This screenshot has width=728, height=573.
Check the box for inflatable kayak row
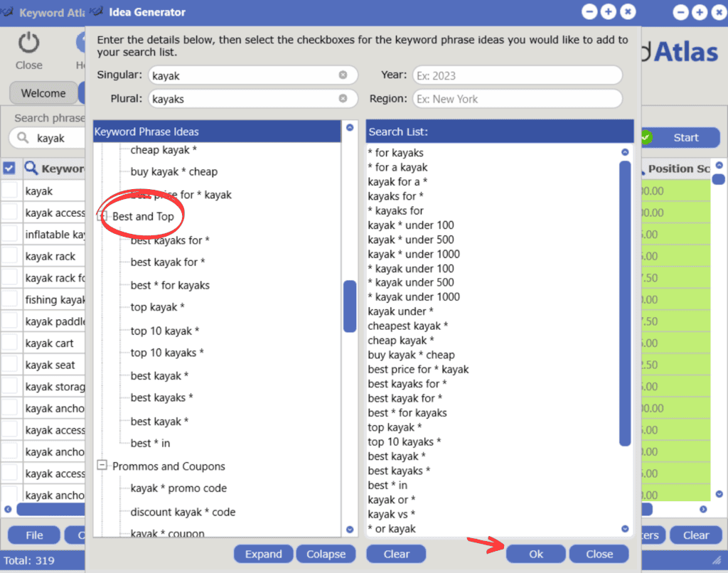tap(9, 234)
